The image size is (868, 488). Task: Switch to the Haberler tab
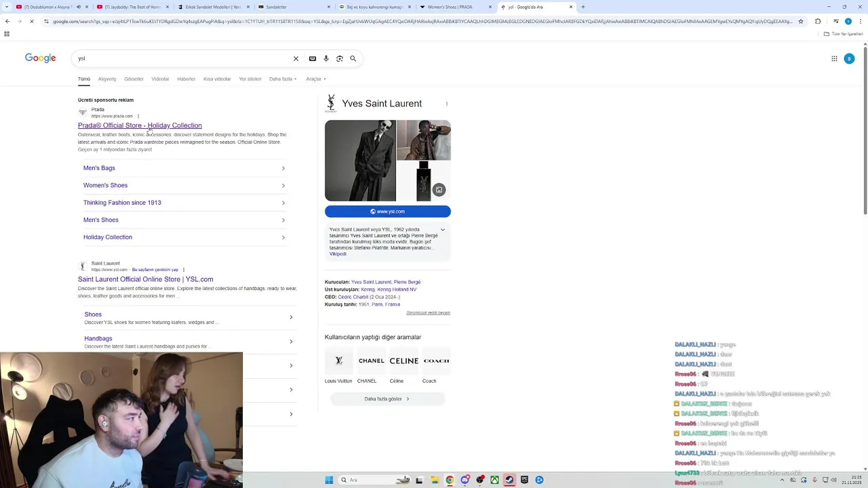point(186,79)
